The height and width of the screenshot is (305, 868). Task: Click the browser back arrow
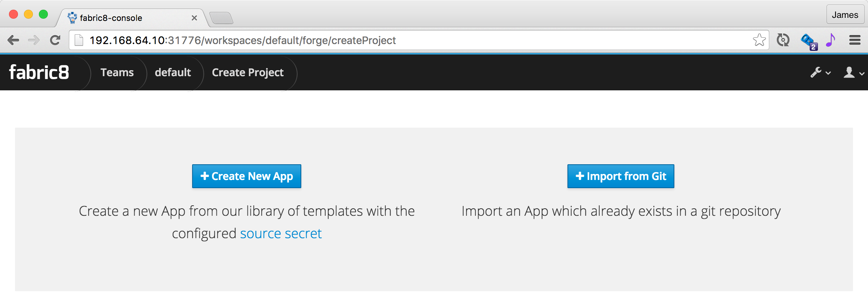(x=13, y=40)
